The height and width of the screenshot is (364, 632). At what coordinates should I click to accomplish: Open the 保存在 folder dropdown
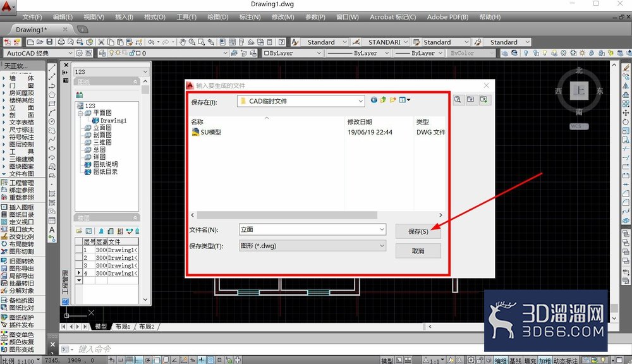point(361,101)
